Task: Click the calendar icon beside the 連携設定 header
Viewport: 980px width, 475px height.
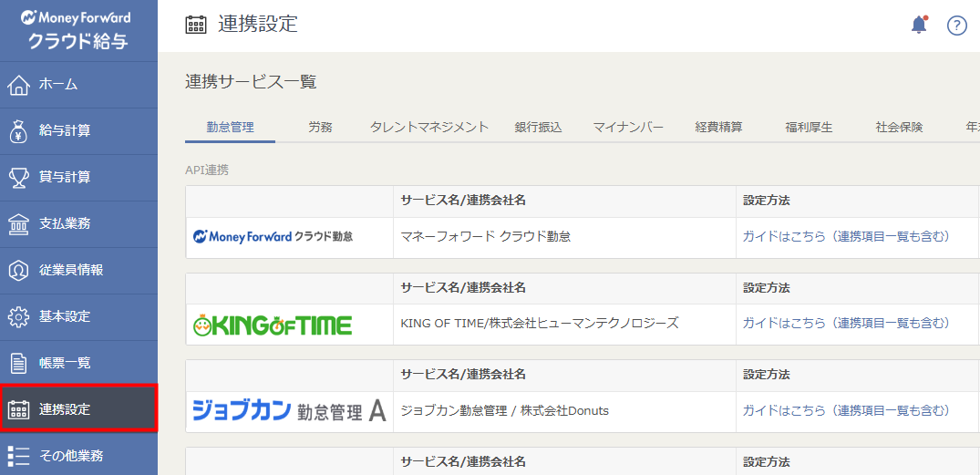Action: coord(196,25)
